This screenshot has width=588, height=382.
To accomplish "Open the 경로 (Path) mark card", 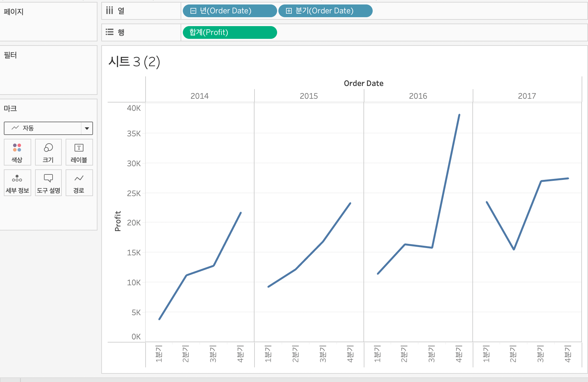I will point(79,183).
